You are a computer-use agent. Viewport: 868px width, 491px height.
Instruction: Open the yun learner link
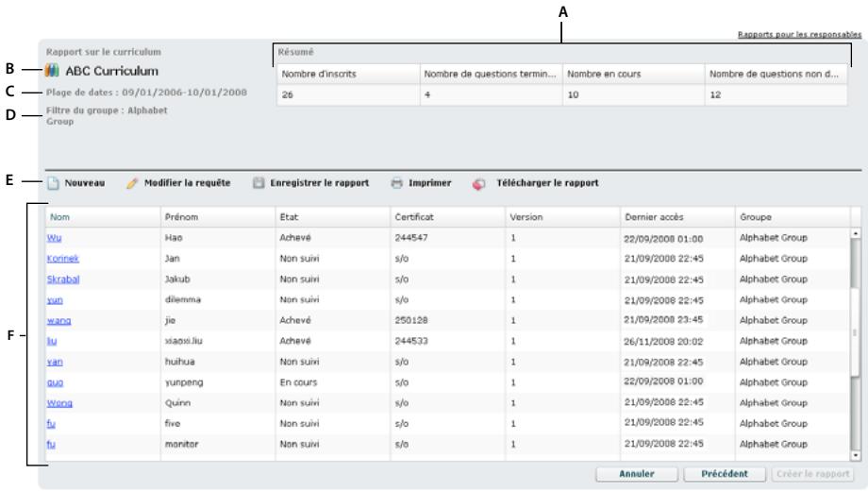click(x=55, y=300)
